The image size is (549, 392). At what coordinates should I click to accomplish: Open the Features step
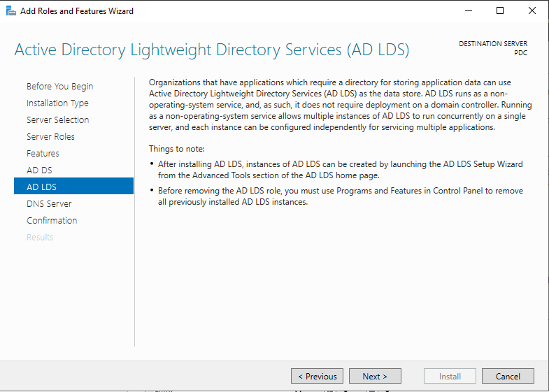(43, 154)
